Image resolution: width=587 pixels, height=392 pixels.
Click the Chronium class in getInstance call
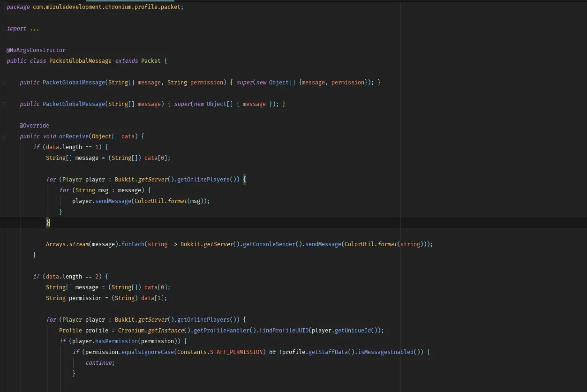[x=131, y=331]
